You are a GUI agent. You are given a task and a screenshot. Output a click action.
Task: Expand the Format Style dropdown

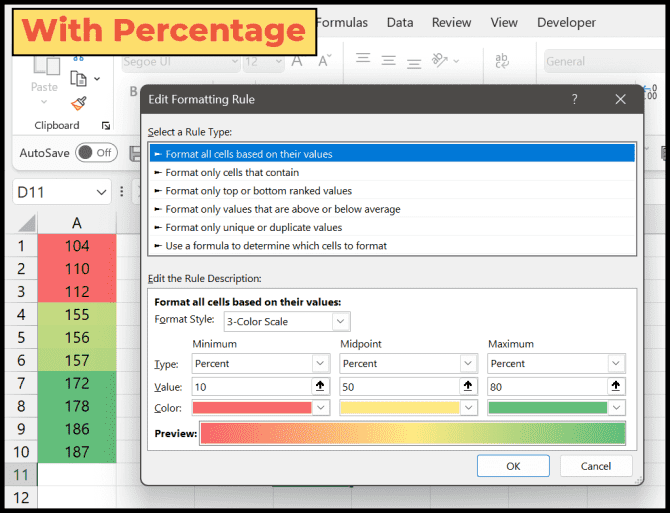coord(341,321)
